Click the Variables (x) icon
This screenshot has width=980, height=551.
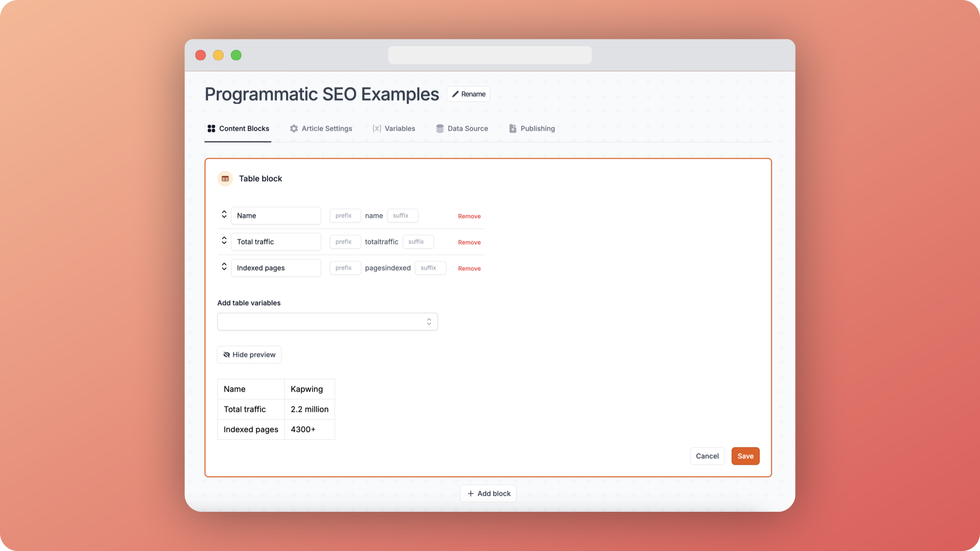click(x=376, y=128)
